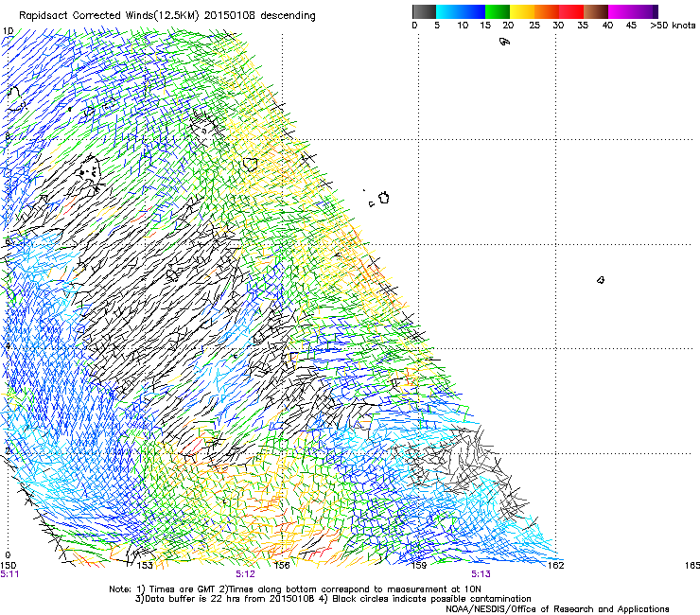The width and height of the screenshot is (700, 615).
Task: Click the magenta-purple 40-50 knots legend segment
Action: [x=633, y=11]
